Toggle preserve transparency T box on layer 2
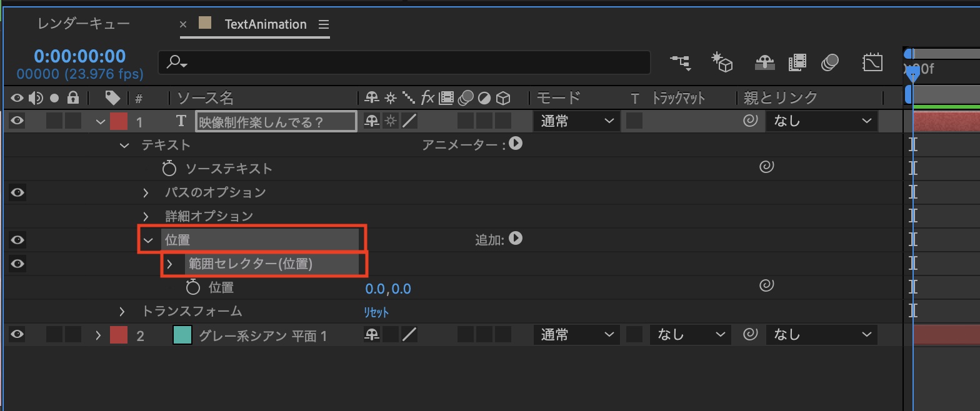 tap(634, 334)
